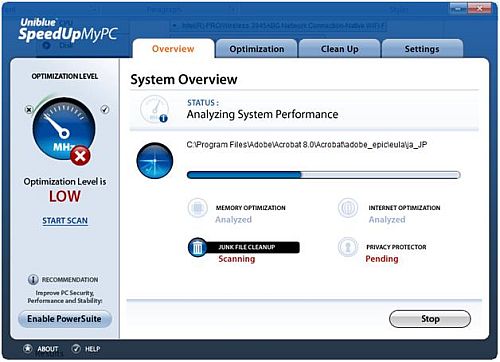Click the Analyzed status under Memory Optimization
The height and width of the screenshot is (362, 500).
pos(233,220)
